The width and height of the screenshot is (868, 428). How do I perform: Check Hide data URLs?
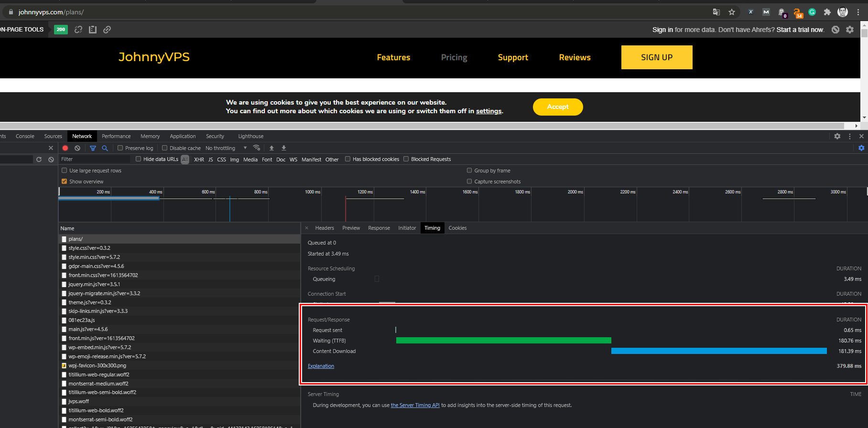pos(139,159)
